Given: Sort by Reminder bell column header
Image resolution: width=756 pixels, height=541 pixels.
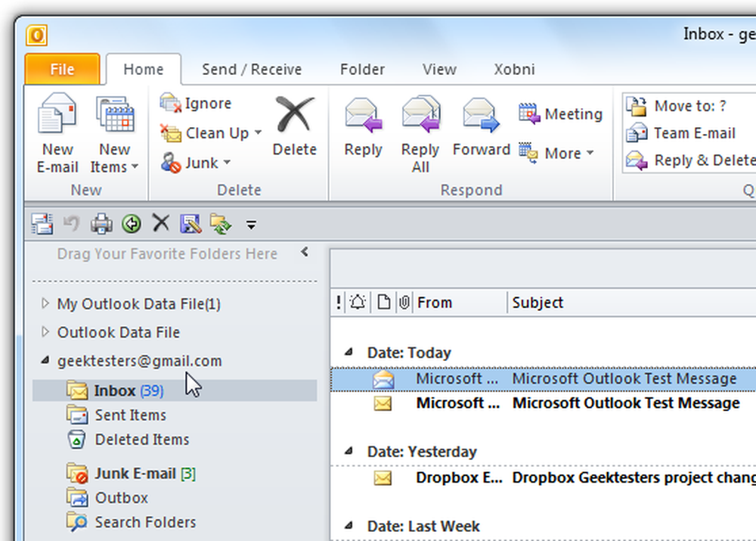Looking at the screenshot, I should (358, 303).
